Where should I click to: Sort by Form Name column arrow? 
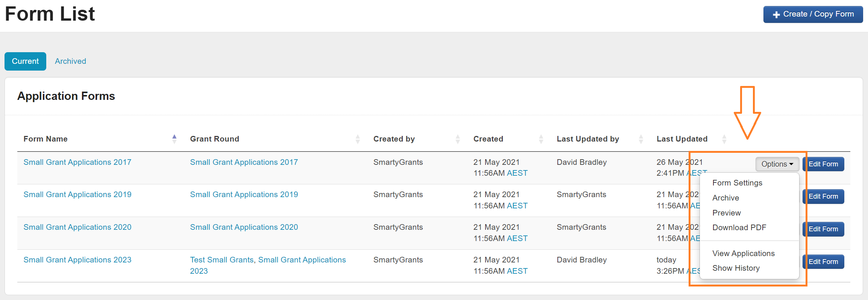click(x=174, y=139)
